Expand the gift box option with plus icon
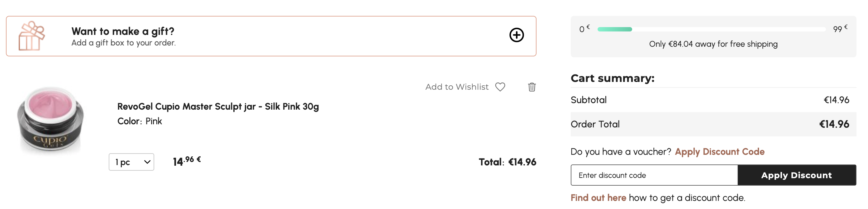This screenshot has width=868, height=209. coord(516,35)
